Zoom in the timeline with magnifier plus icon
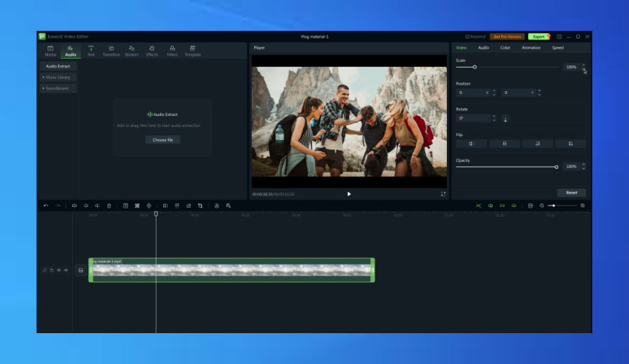 coord(582,205)
